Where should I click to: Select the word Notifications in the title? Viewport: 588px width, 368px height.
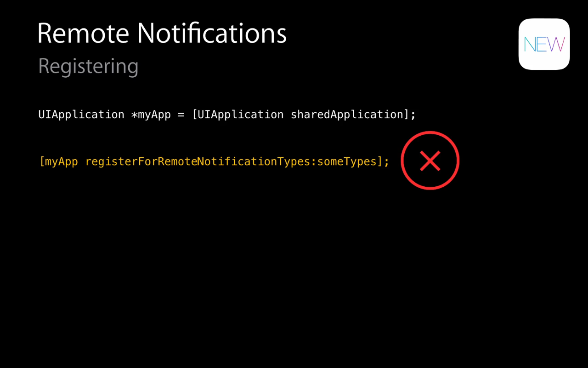(x=212, y=33)
